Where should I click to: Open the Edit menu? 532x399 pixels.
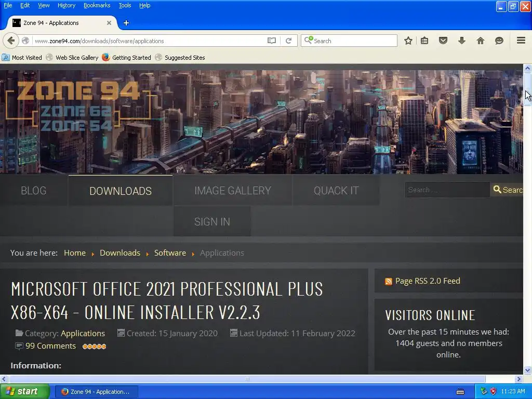coord(25,5)
